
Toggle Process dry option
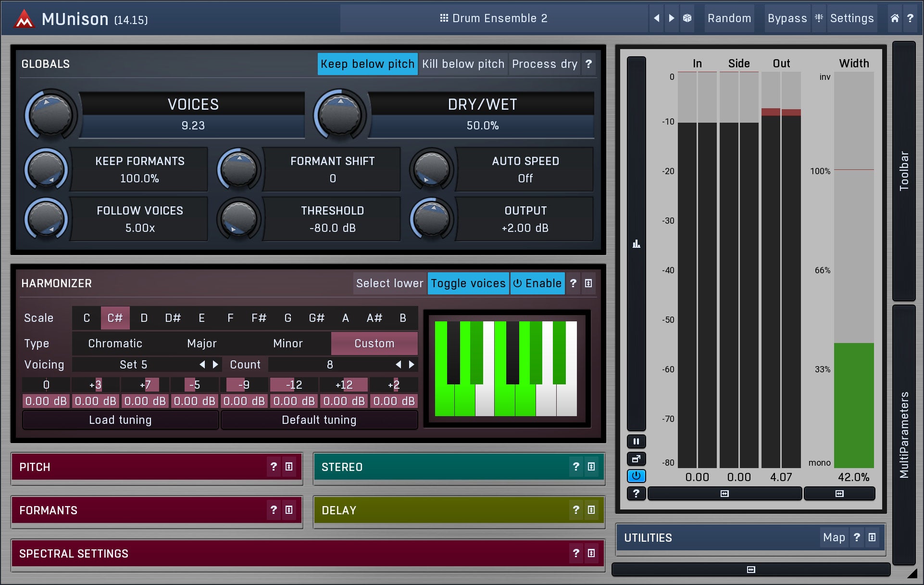coord(544,64)
